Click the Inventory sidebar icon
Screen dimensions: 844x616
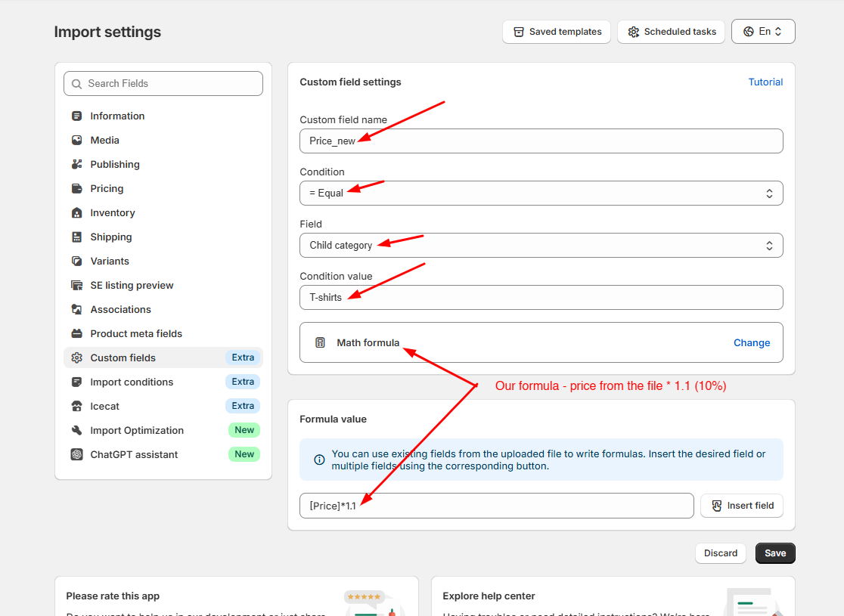pyautogui.click(x=77, y=213)
